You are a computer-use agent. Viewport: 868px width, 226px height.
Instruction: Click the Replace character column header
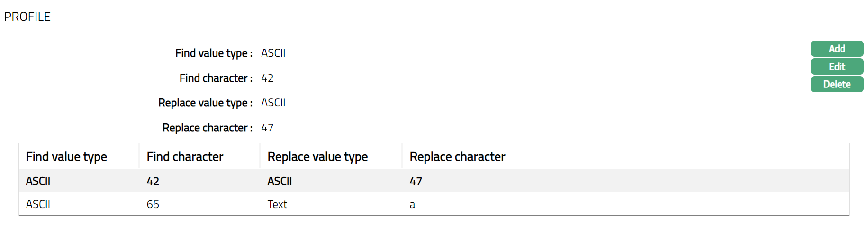tap(457, 156)
